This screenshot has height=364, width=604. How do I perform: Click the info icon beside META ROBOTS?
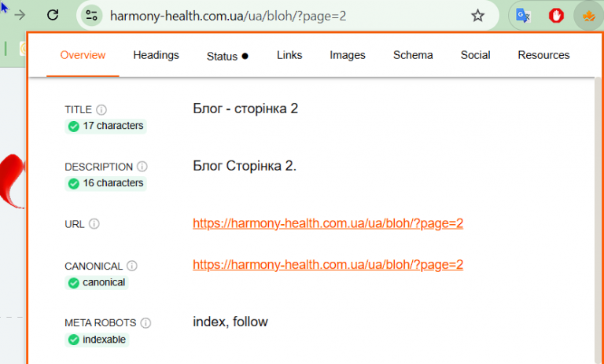point(145,323)
